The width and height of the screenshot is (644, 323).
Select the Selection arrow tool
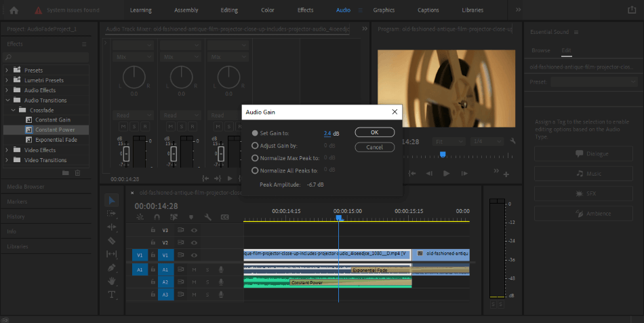(x=112, y=200)
